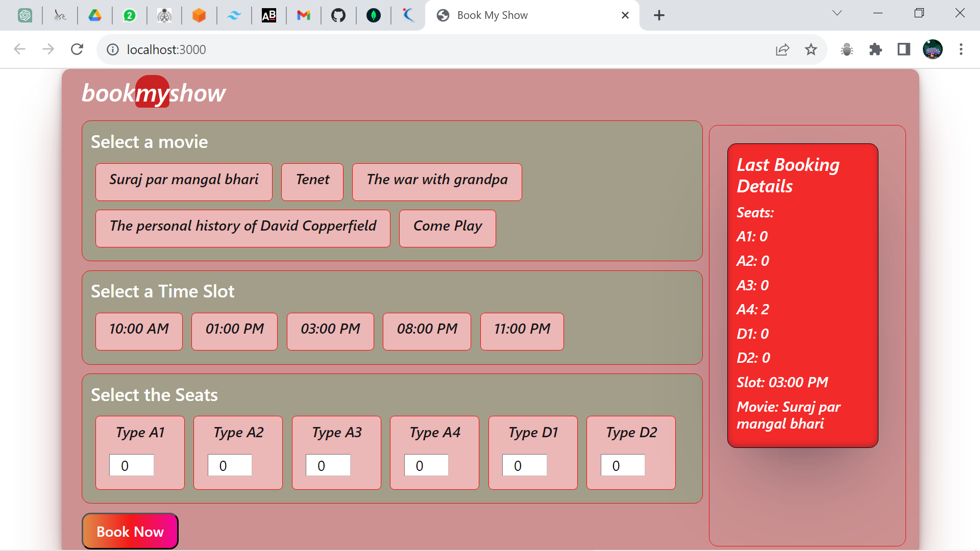Viewport: 980px width, 551px height.
Task: Select The war with grandpa movie
Action: pyautogui.click(x=437, y=182)
